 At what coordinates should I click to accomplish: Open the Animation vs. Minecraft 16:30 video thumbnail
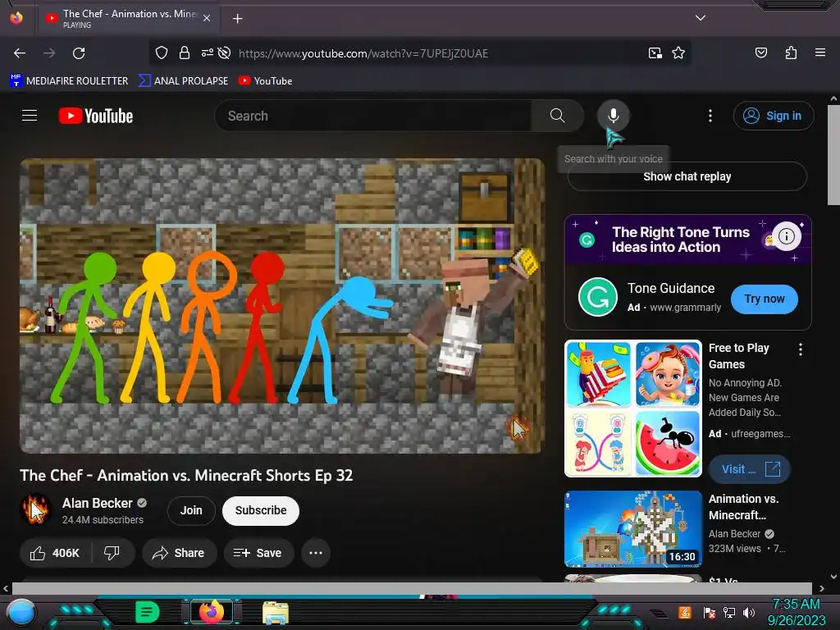(x=633, y=529)
